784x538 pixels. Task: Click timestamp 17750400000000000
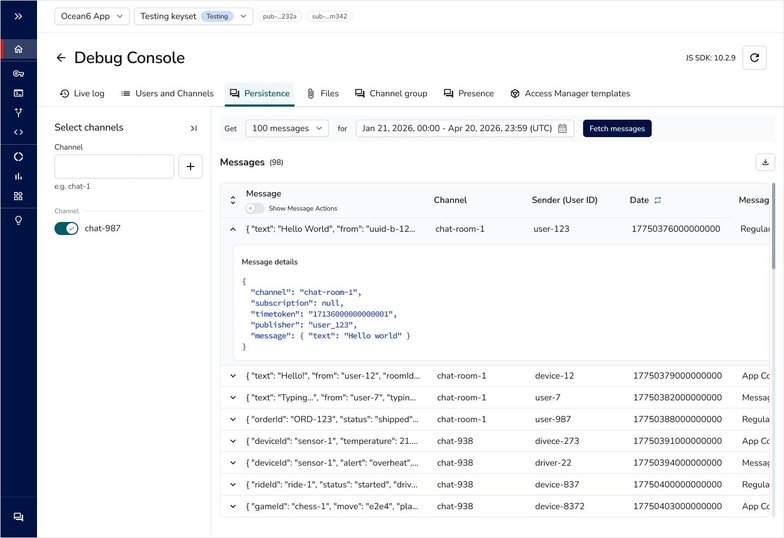[678, 484]
